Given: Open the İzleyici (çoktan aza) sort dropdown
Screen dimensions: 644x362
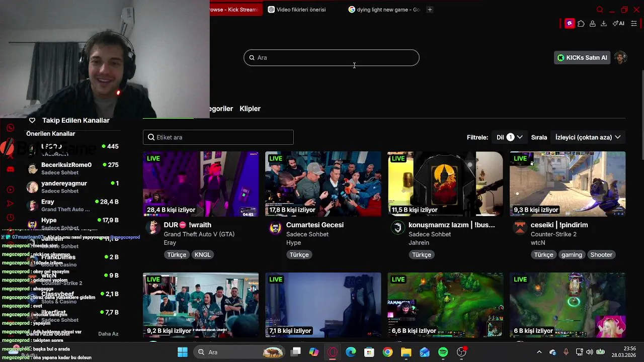Looking at the screenshot, I should (588, 137).
